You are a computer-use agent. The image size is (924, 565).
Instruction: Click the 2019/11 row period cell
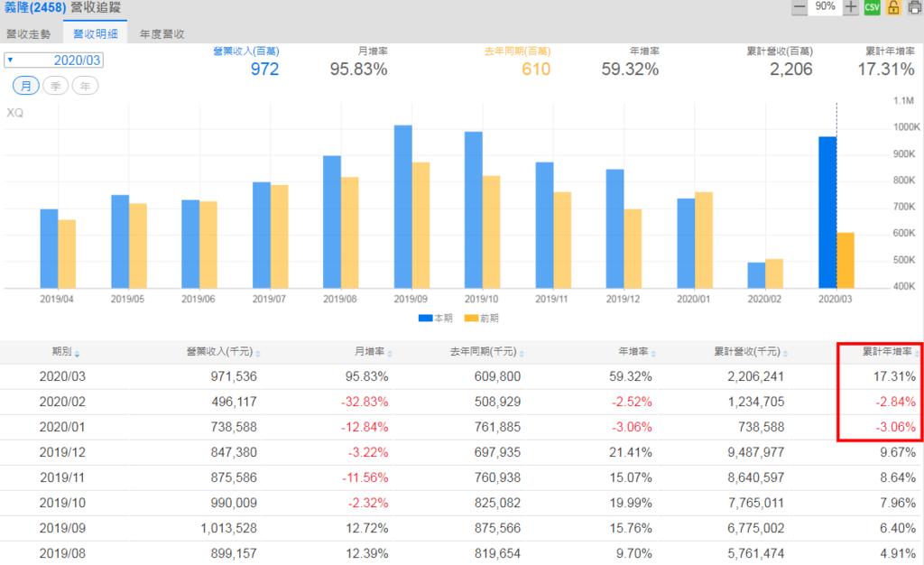[62, 477]
